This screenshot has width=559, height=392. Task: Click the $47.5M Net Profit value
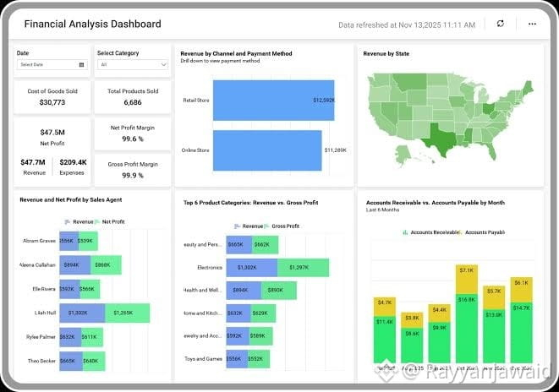click(x=52, y=133)
